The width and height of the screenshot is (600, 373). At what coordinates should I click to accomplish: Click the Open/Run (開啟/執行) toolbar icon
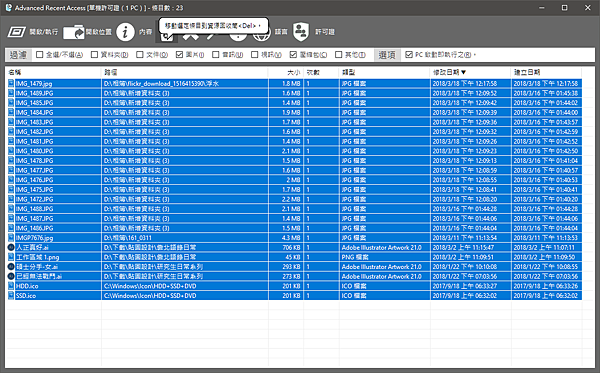pos(16,32)
